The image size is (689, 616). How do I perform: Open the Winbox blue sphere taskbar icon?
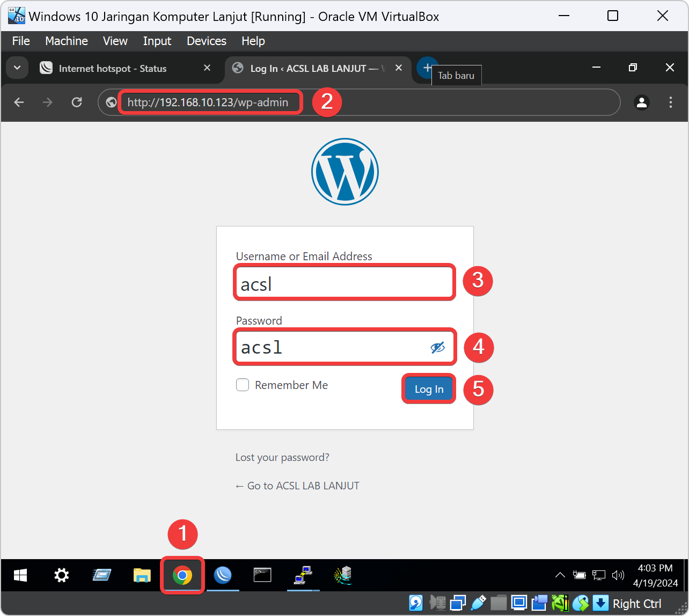point(223,576)
